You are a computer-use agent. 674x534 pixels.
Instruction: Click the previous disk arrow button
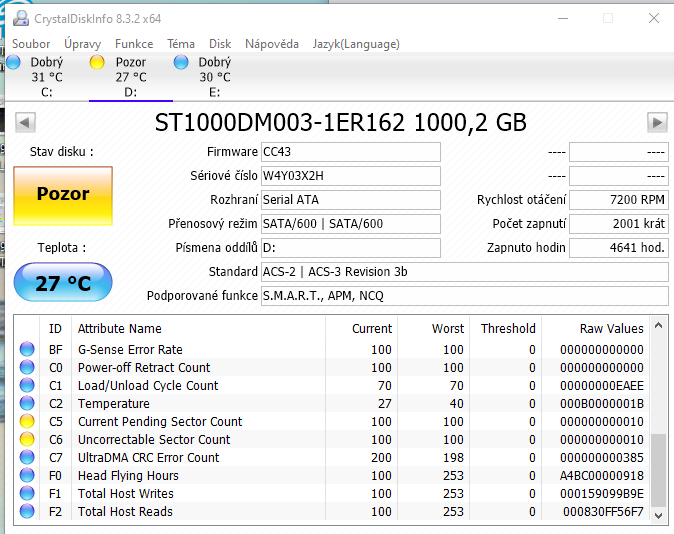[x=26, y=122]
